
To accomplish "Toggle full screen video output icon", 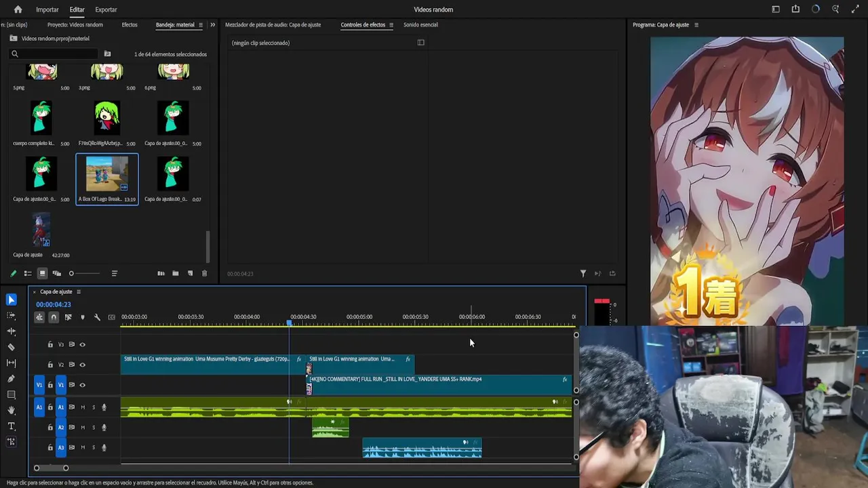I will coord(855,9).
